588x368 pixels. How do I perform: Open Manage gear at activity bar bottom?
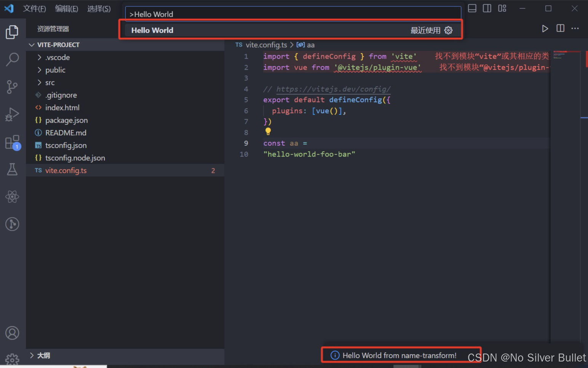pos(12,359)
